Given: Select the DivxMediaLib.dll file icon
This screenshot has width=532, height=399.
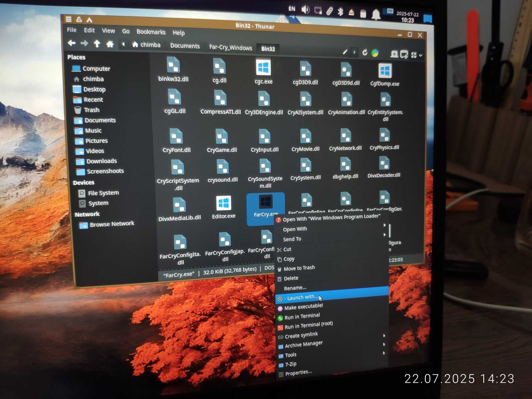Looking at the screenshot, I should 180,205.
